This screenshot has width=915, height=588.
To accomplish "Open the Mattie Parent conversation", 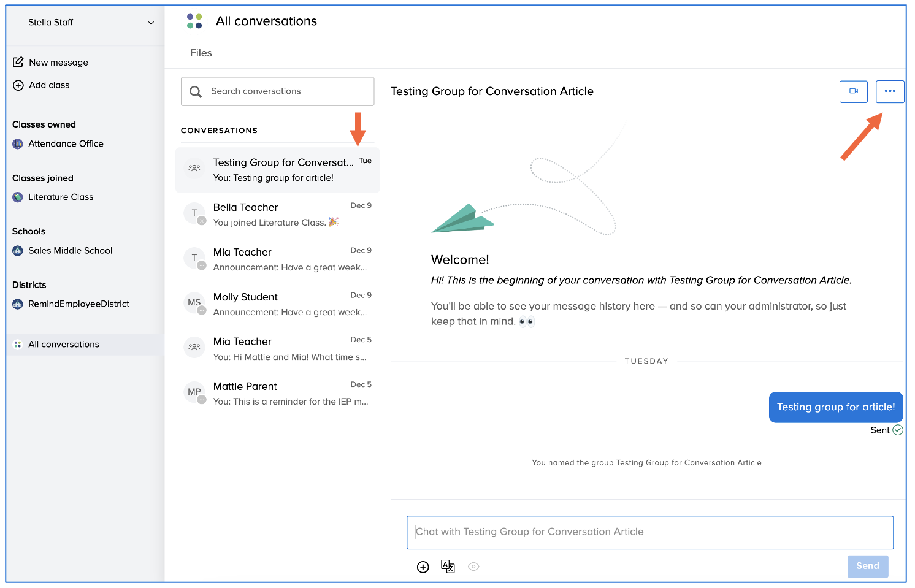I will point(278,394).
